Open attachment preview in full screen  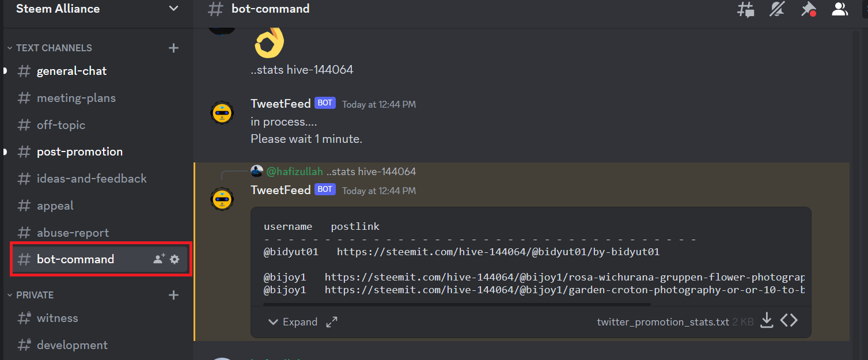tap(332, 322)
